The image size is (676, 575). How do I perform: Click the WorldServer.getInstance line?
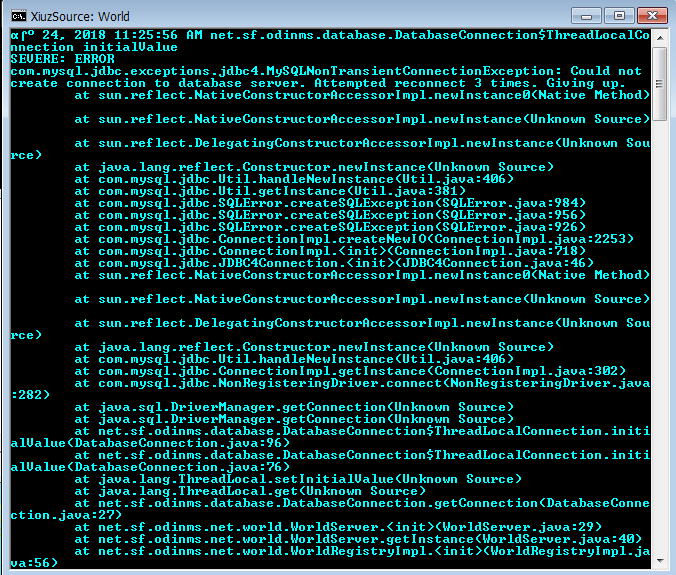coord(358,539)
